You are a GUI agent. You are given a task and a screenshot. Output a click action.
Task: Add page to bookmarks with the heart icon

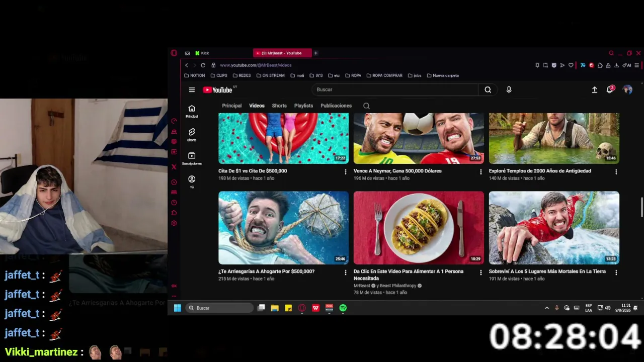(x=571, y=65)
